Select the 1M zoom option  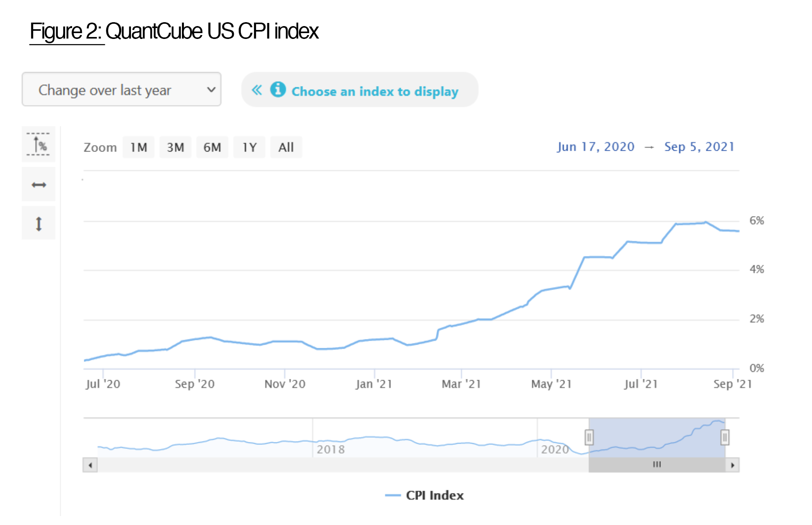coord(138,147)
